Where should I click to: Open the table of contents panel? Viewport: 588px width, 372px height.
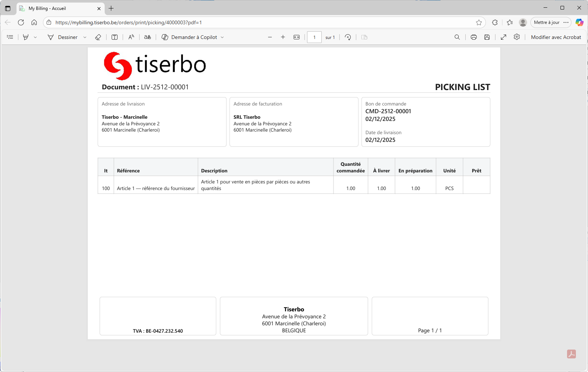coord(10,37)
